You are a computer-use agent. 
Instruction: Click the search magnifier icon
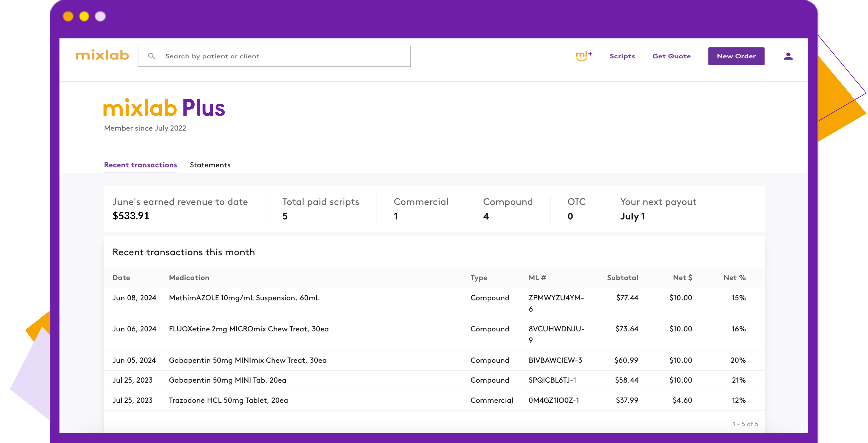[152, 56]
